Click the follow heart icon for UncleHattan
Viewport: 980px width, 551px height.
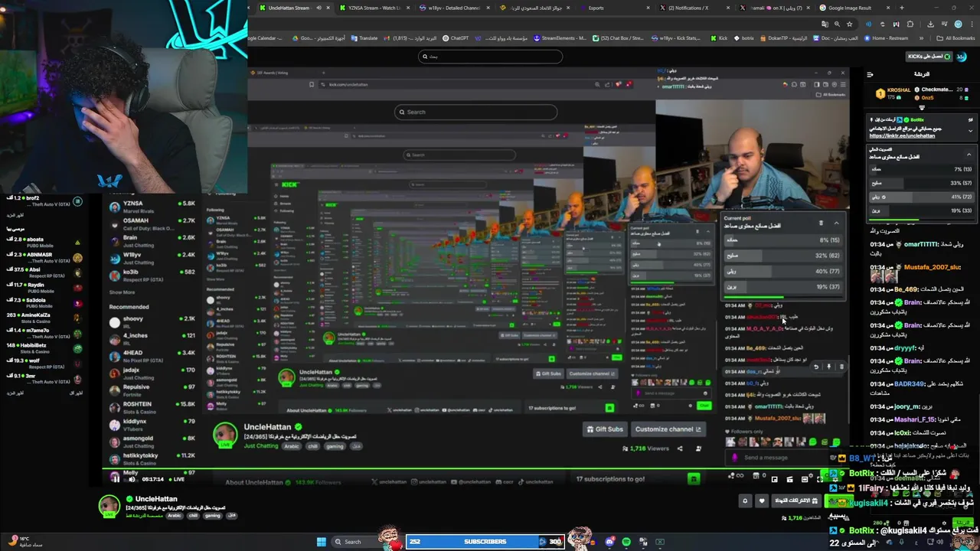tap(761, 500)
